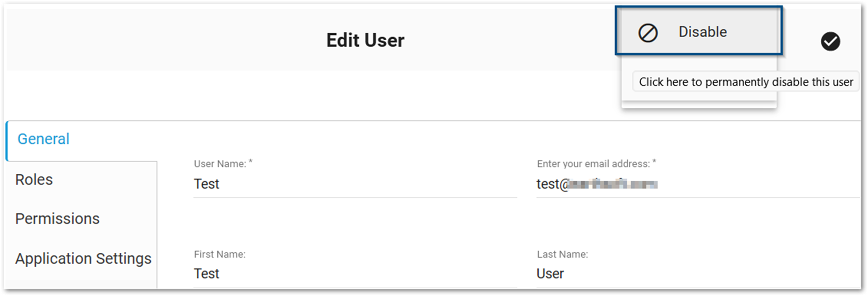Select the Application Settings tab
The height and width of the screenshot is (296, 868).
click(x=83, y=259)
